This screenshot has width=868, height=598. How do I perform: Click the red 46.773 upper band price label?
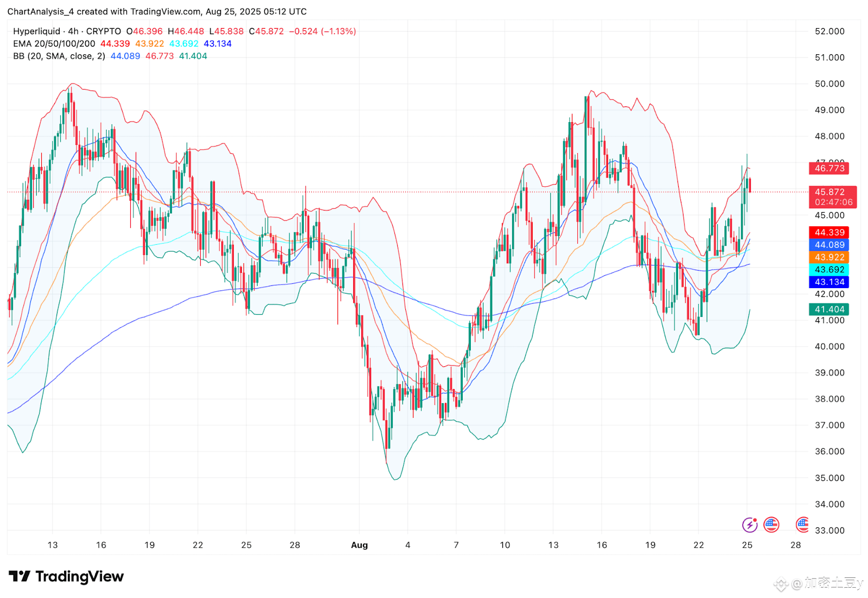(x=829, y=168)
